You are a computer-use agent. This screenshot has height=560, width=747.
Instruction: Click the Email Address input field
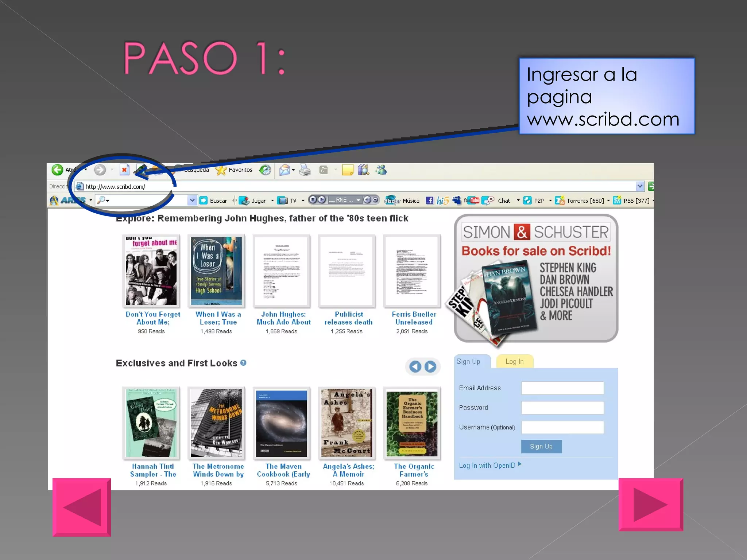coord(562,388)
